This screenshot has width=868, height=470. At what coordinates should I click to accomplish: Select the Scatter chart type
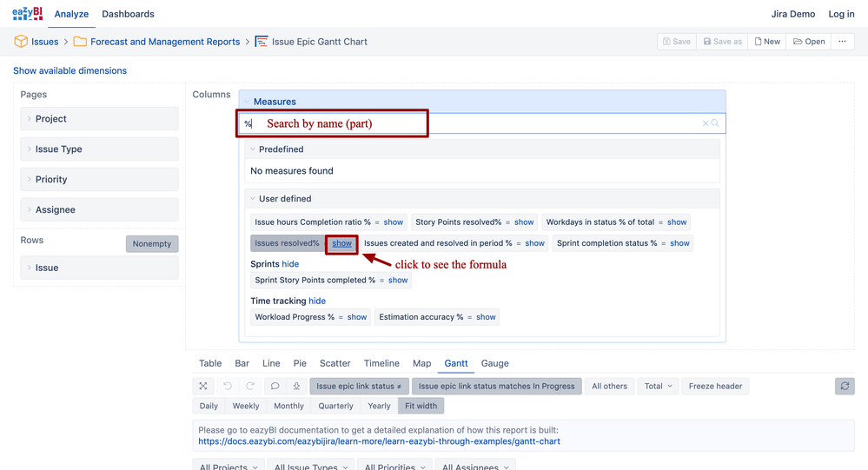coord(335,363)
